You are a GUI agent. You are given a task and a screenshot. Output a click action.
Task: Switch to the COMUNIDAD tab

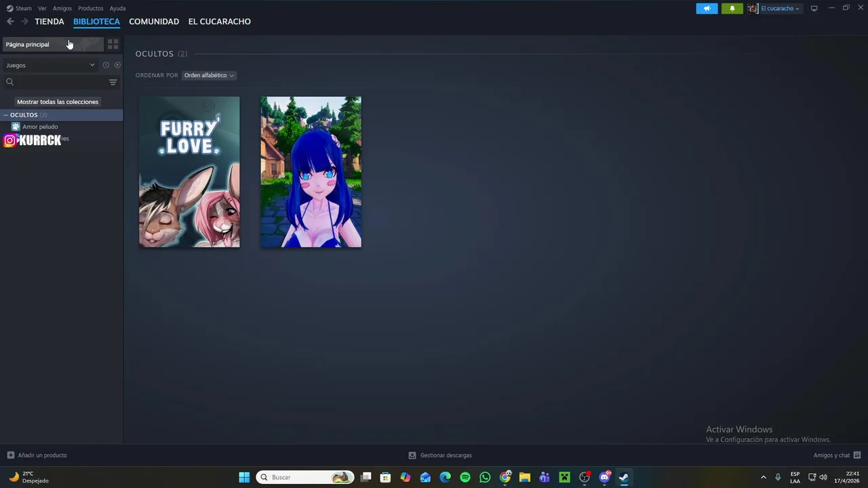pyautogui.click(x=154, y=22)
